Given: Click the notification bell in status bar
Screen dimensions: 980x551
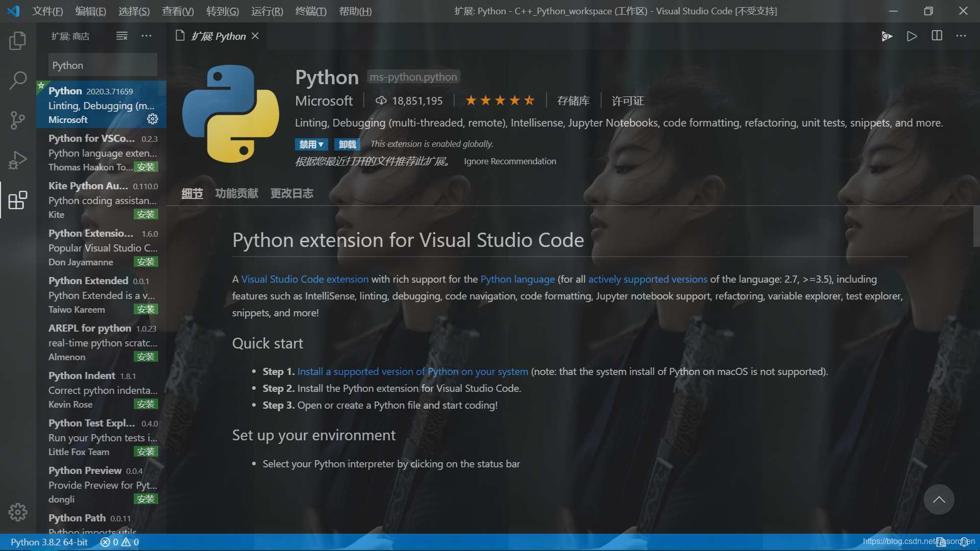Looking at the screenshot, I should [x=964, y=542].
